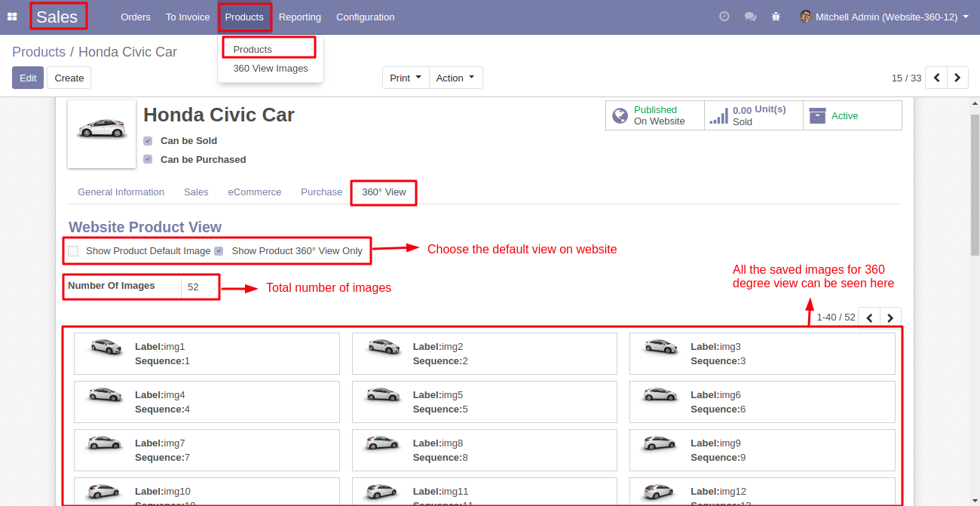Open the img10 car thumbnail
The width and height of the screenshot is (980, 506).
coord(106,491)
